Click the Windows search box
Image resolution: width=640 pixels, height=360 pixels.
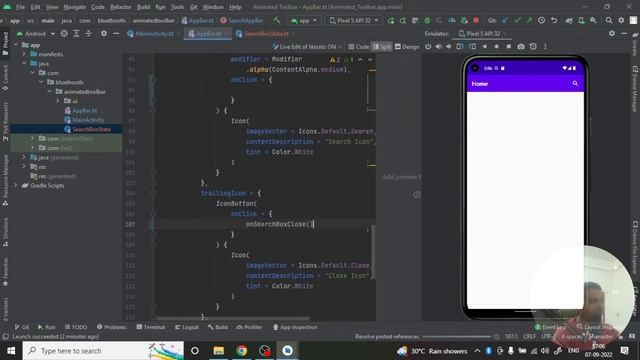[103, 351]
